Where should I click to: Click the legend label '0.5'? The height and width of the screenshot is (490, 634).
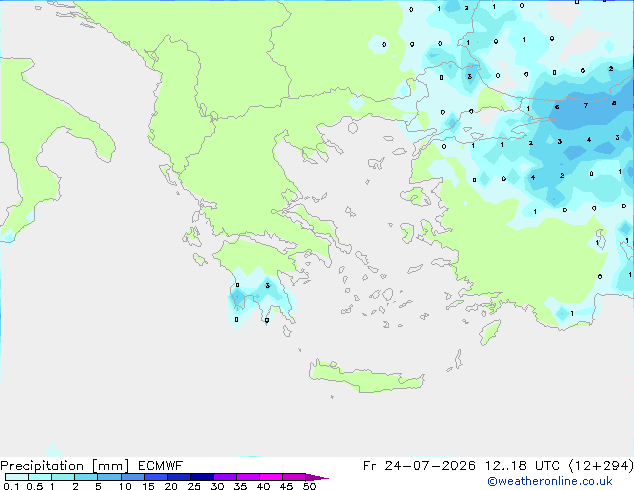(35, 486)
